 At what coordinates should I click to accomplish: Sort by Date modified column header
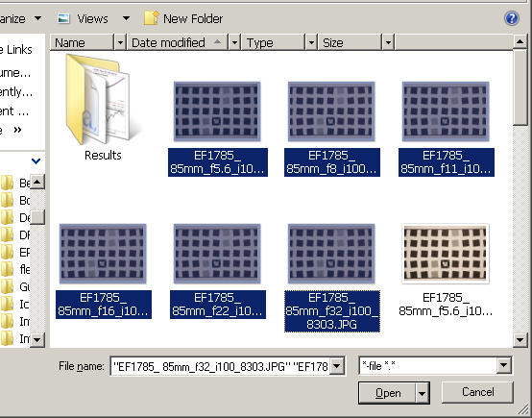click(178, 43)
